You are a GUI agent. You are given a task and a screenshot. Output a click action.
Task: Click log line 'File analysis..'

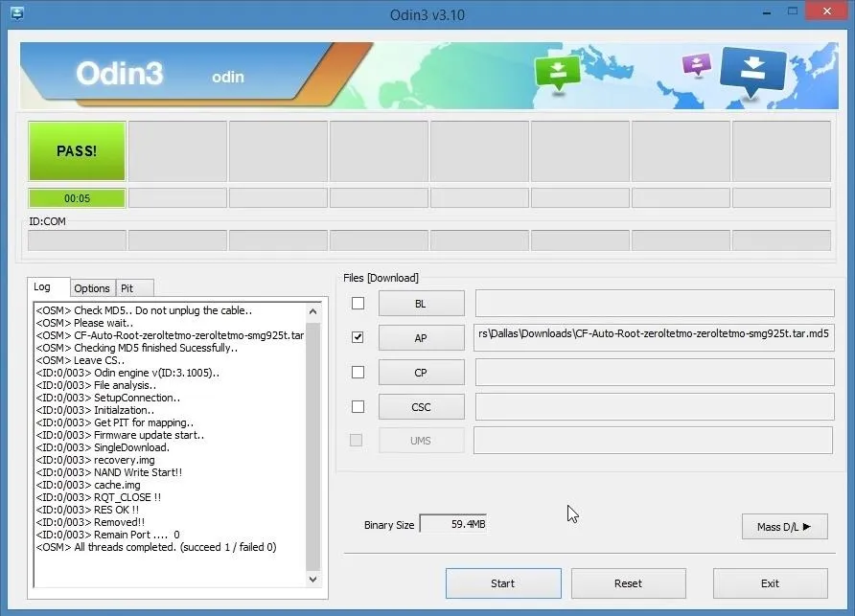pos(96,385)
